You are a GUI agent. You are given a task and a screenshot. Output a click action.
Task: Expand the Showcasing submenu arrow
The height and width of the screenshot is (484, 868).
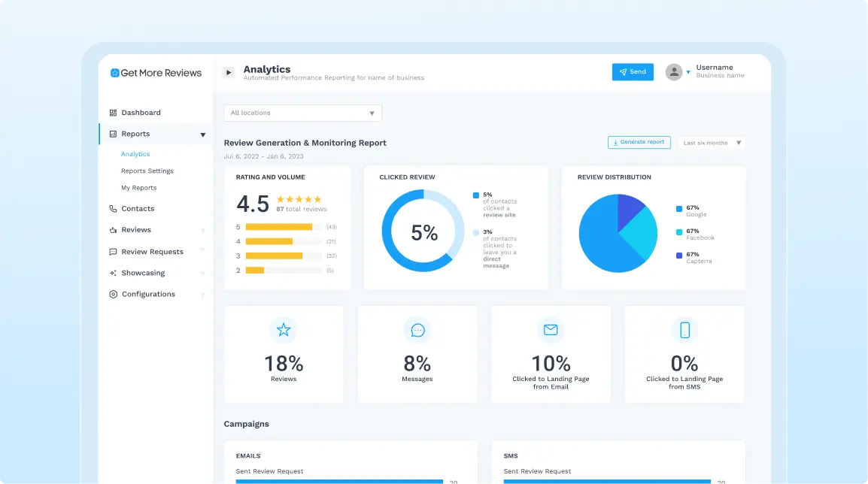click(x=202, y=274)
